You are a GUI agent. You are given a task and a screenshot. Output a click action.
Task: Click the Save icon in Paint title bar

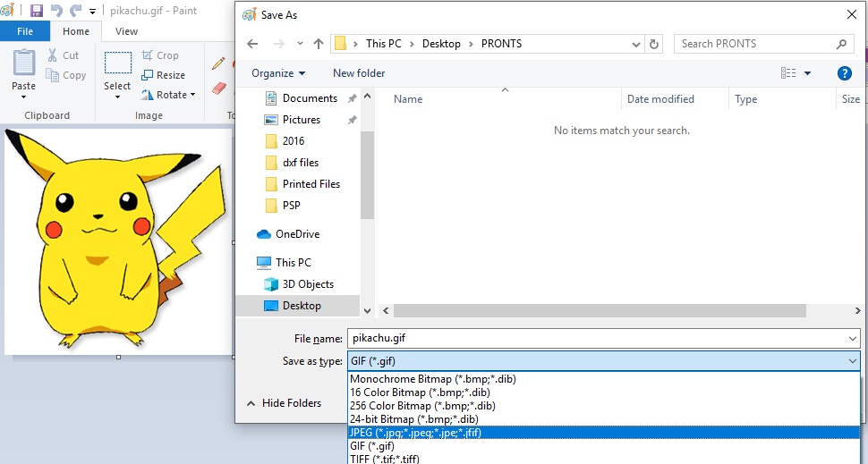pos(37,11)
